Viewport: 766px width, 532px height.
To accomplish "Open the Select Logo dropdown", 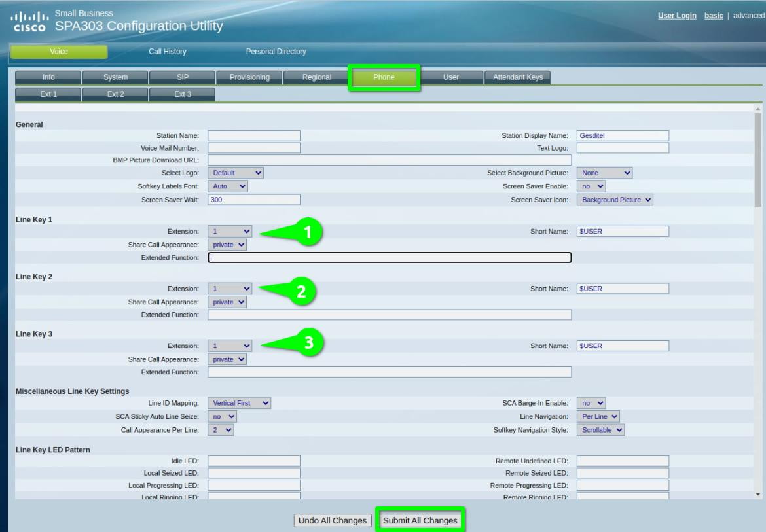I will [x=236, y=173].
